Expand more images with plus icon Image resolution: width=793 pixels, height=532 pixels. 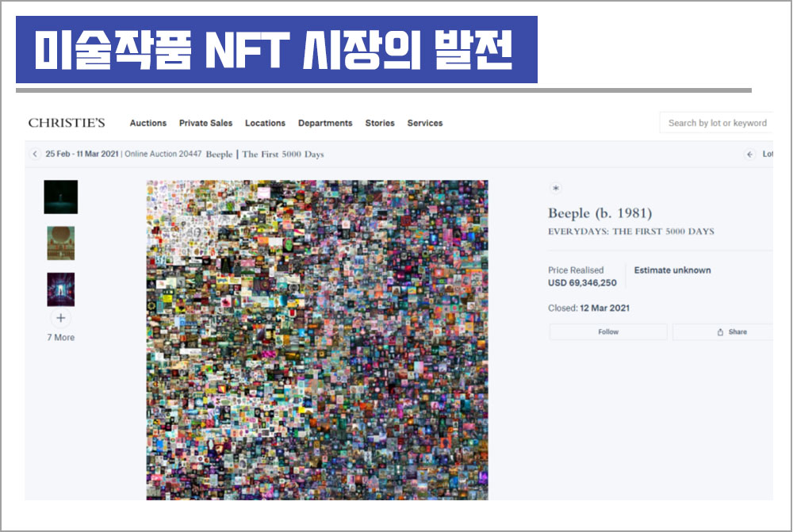61,318
